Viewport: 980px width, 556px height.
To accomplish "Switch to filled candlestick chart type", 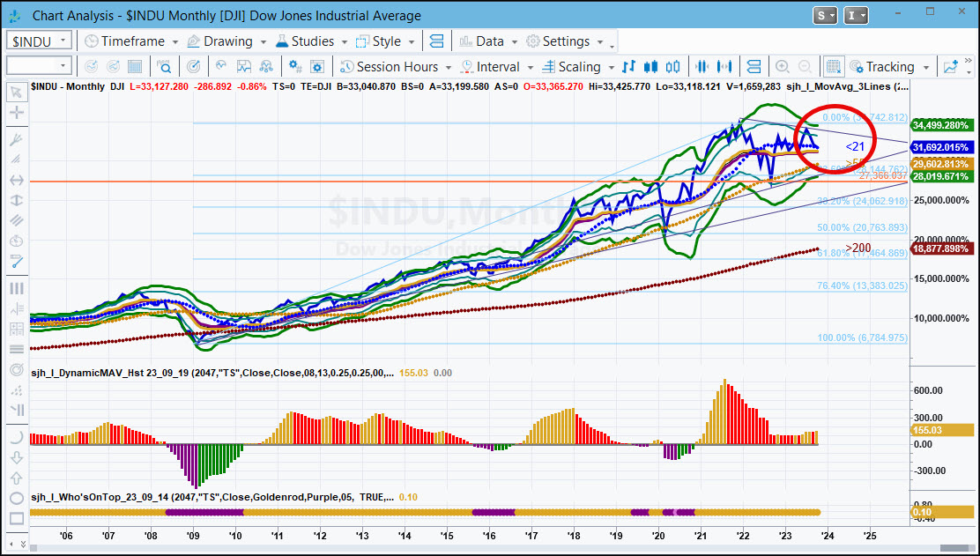I will [x=650, y=66].
